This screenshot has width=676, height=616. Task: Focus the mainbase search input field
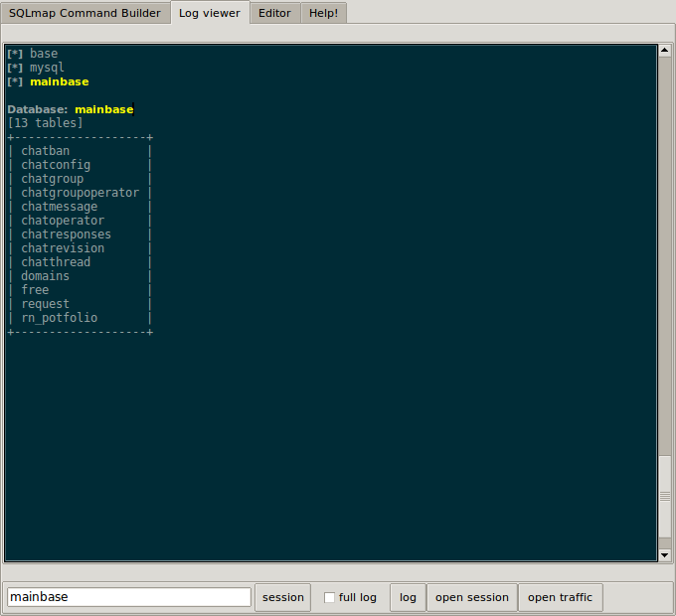129,597
